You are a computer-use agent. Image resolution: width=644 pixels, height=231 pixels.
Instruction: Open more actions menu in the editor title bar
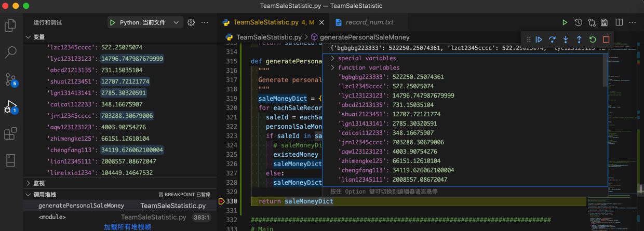pyautogui.click(x=633, y=22)
